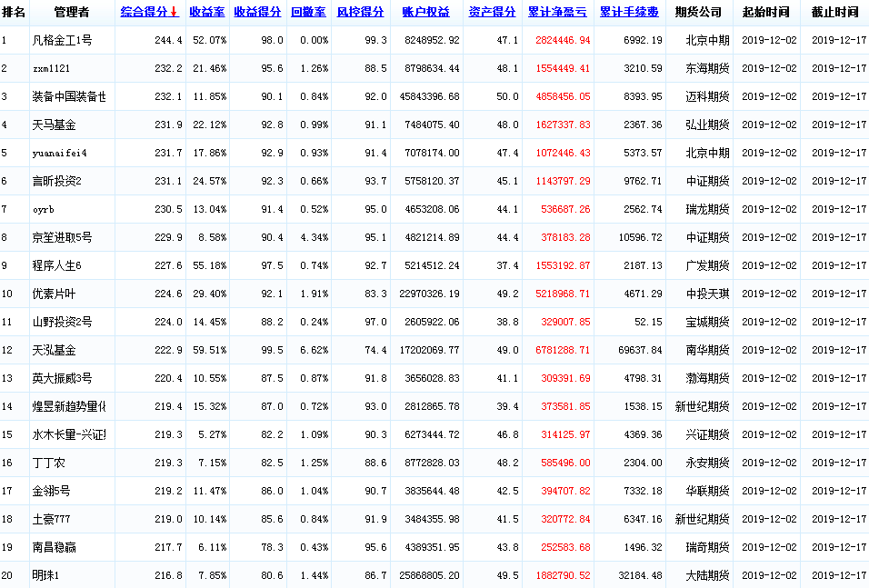This screenshot has width=869, height=588.
Task: Select manager 天泓基金
Action: coord(54,350)
